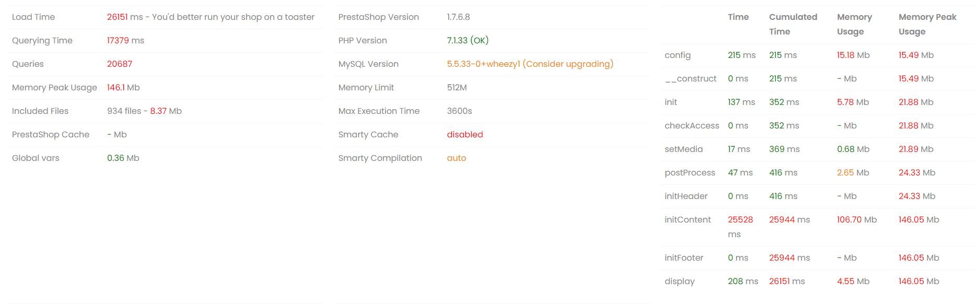980x304 pixels.
Task: Select the Memory Limit 512M value
Action: pyautogui.click(x=457, y=87)
